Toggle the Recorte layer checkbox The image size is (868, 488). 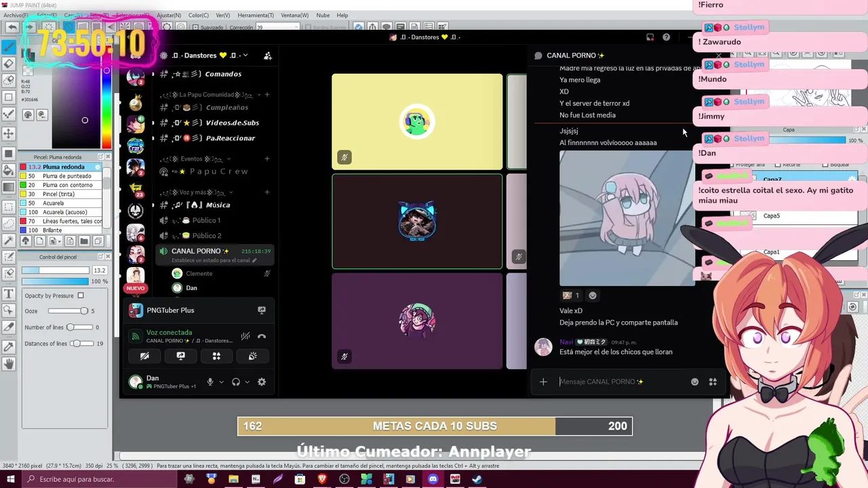pyautogui.click(x=778, y=165)
